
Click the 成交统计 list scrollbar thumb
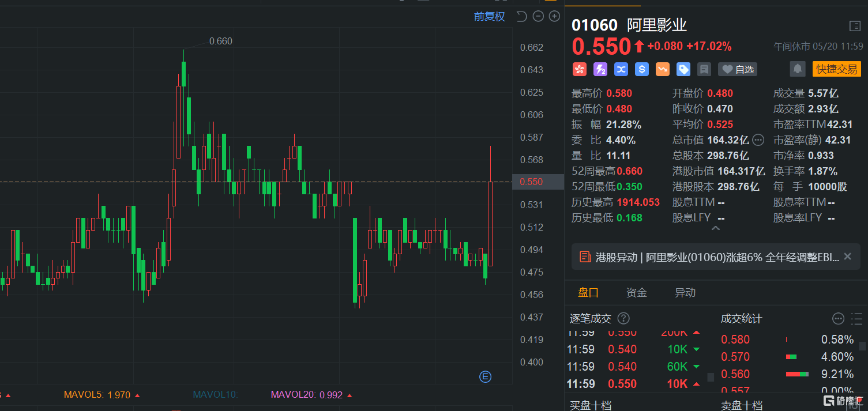tap(862, 346)
